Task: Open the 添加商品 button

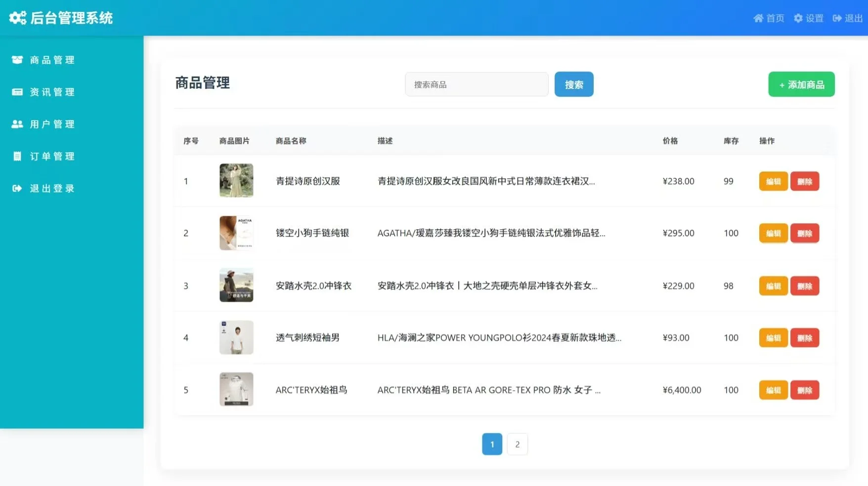Action: [x=801, y=84]
